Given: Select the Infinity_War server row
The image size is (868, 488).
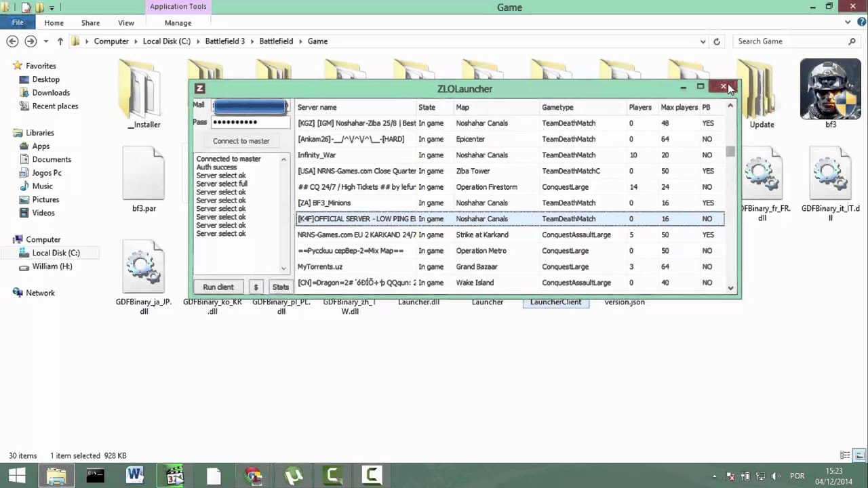Looking at the screenshot, I should (510, 155).
